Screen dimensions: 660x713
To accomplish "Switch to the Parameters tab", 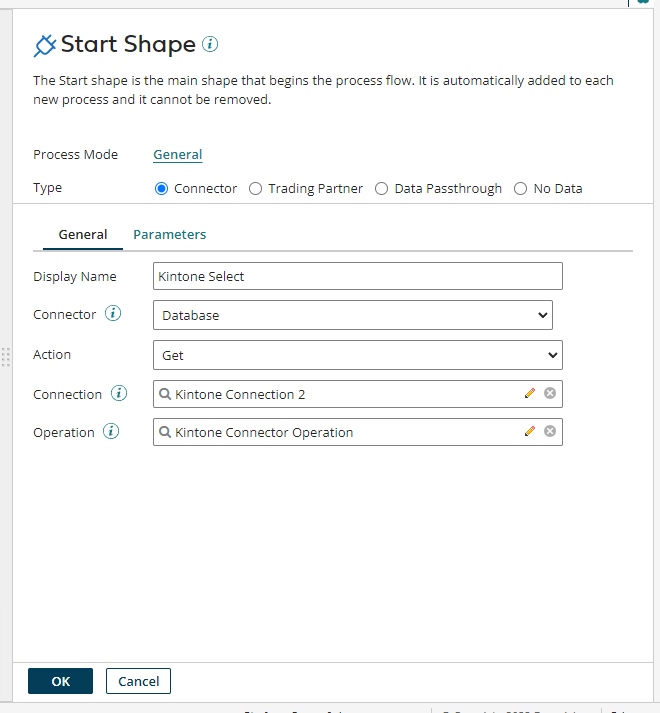I will (x=170, y=235).
